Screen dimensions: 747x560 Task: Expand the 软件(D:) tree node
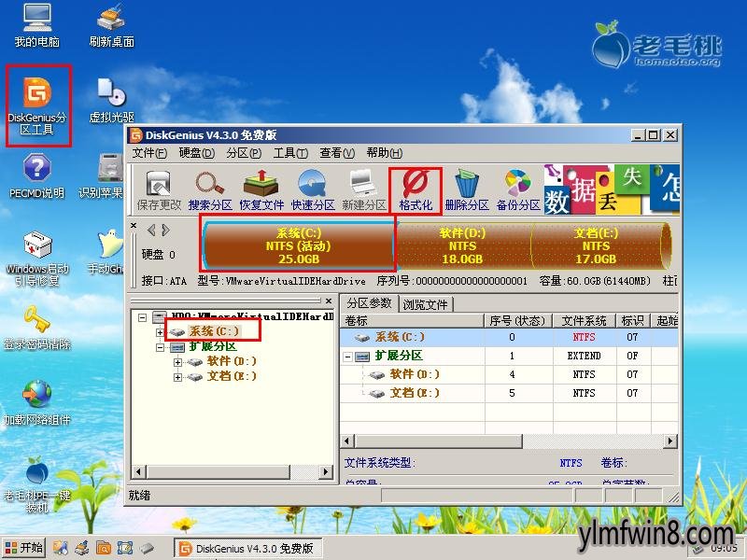tap(177, 362)
